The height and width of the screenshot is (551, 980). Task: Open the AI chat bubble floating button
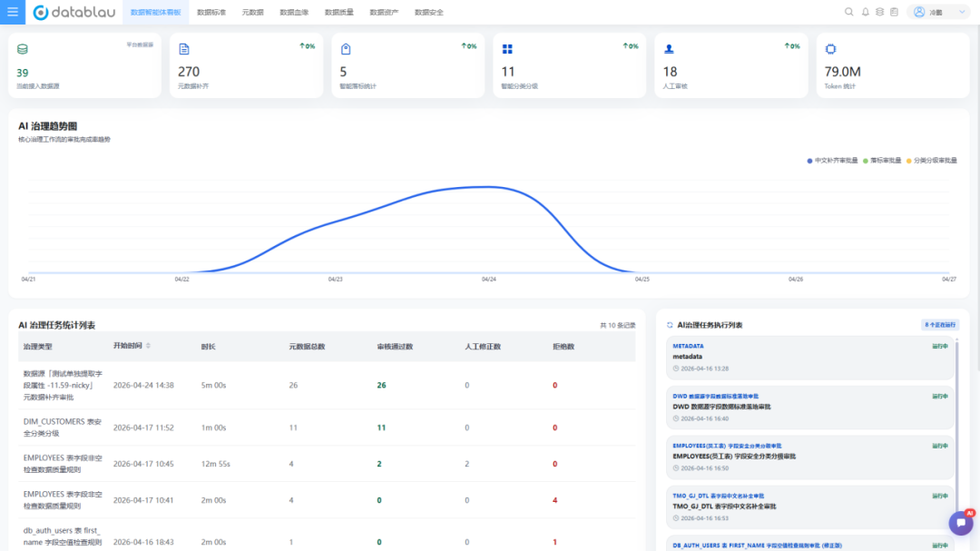coord(960,523)
